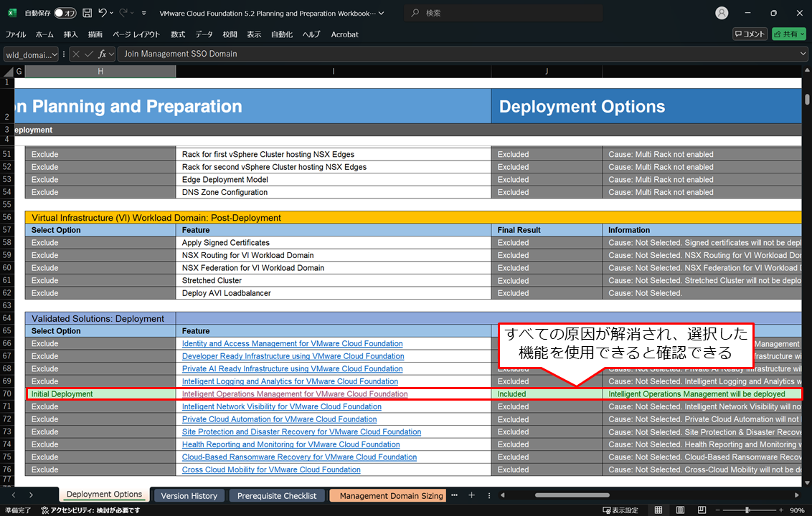Click the Excel app icon

coord(12,13)
